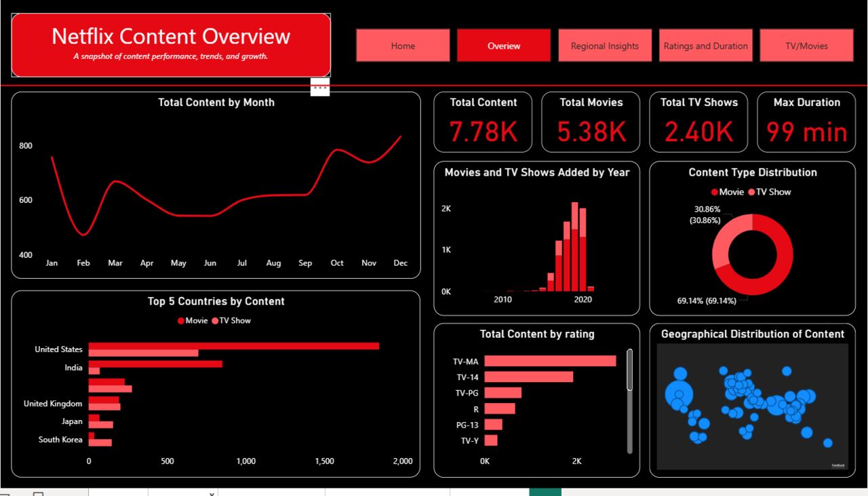
Task: Click the United States axis label
Action: 58,349
